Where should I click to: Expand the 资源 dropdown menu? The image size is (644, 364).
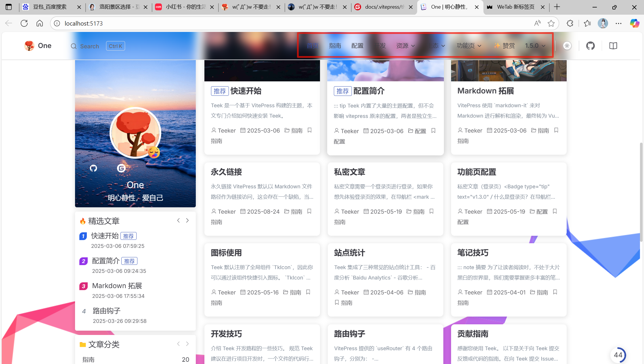click(x=405, y=46)
